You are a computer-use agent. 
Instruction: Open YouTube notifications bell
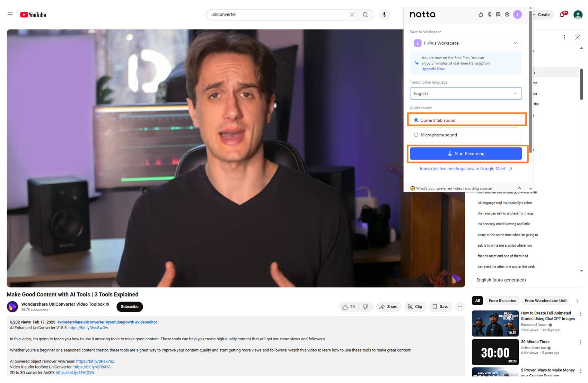coord(562,15)
